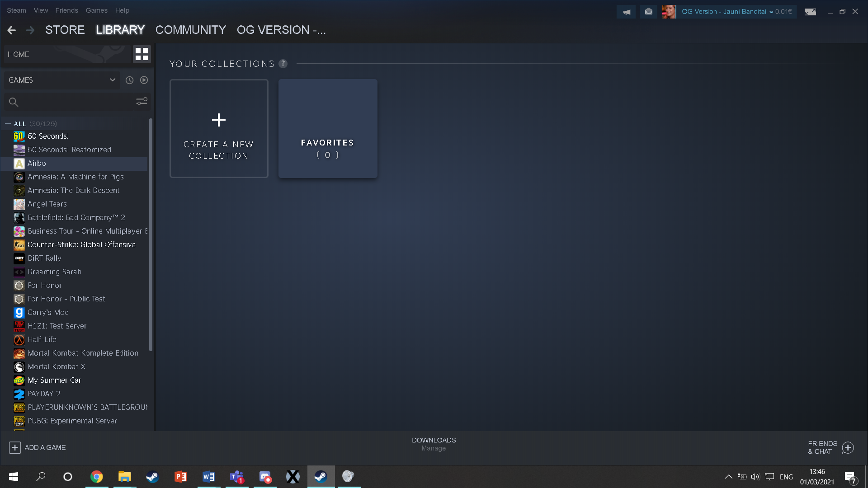Open FRIENDS & CHAT label
The width and height of the screenshot is (868, 488).
[x=823, y=447]
